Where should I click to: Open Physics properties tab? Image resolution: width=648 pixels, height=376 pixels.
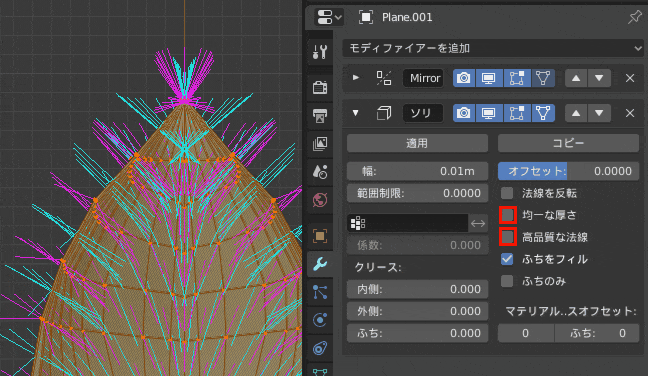click(320, 320)
